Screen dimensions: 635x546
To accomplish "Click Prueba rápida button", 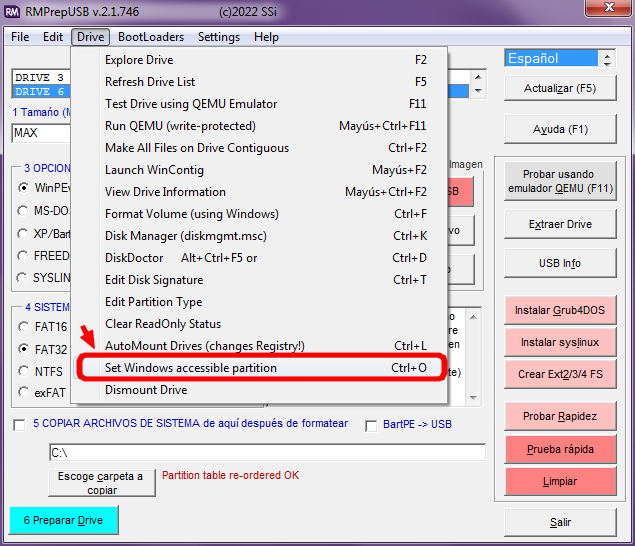I will [560, 449].
